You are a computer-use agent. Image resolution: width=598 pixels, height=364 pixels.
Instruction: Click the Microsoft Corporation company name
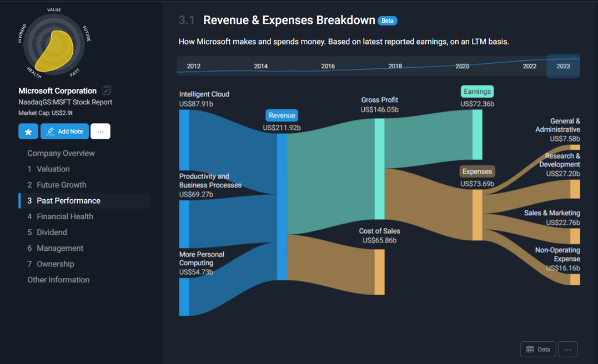pos(58,90)
